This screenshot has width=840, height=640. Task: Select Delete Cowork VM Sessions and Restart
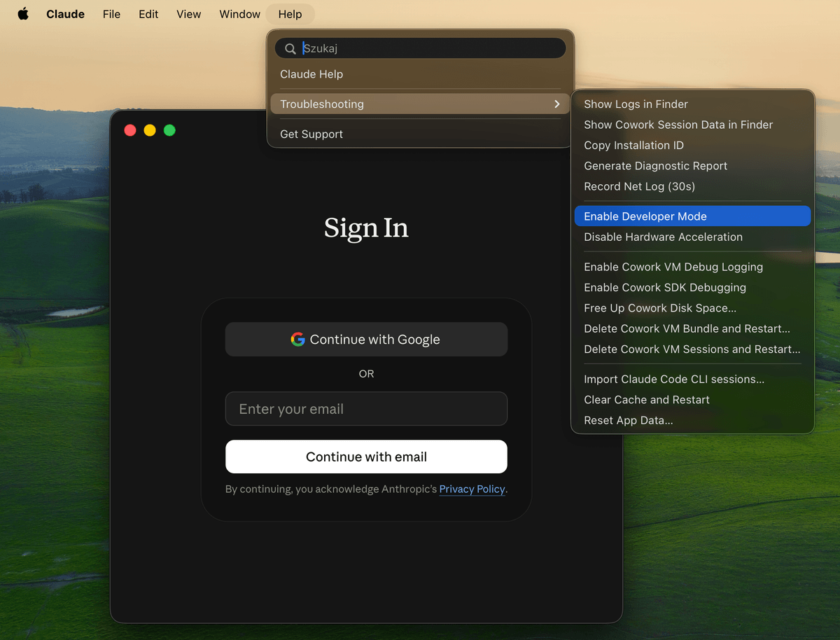(x=692, y=349)
